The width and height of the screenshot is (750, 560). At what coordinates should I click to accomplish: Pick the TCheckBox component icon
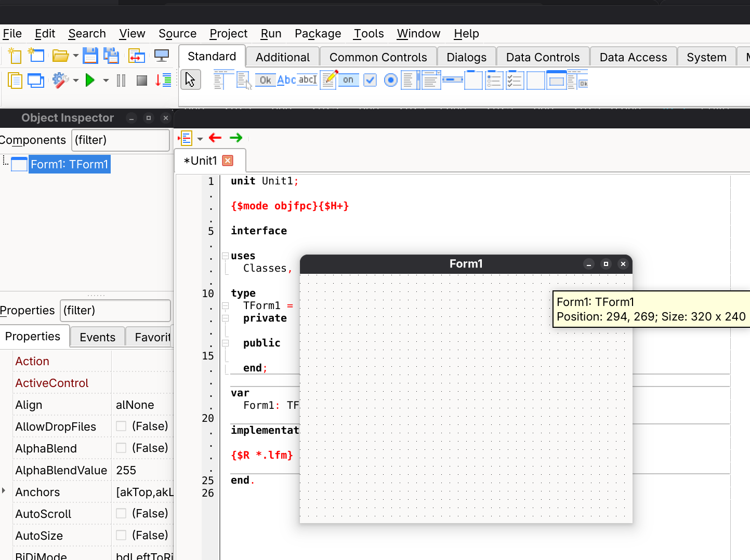[370, 80]
